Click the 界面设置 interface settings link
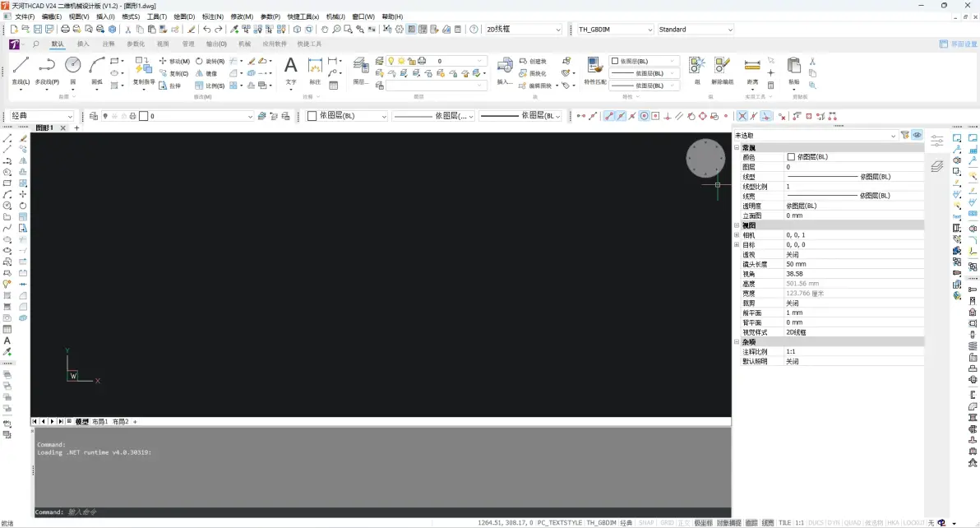This screenshot has width=980, height=528. [958, 44]
